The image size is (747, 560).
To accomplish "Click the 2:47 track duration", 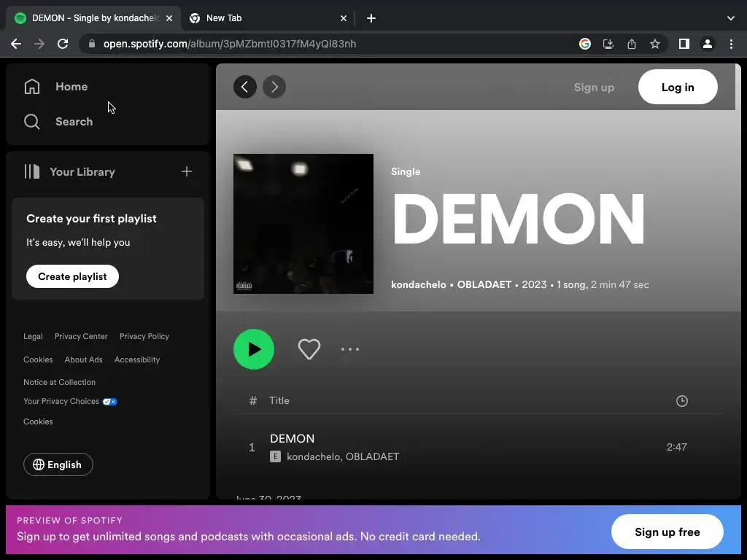I will tap(676, 447).
